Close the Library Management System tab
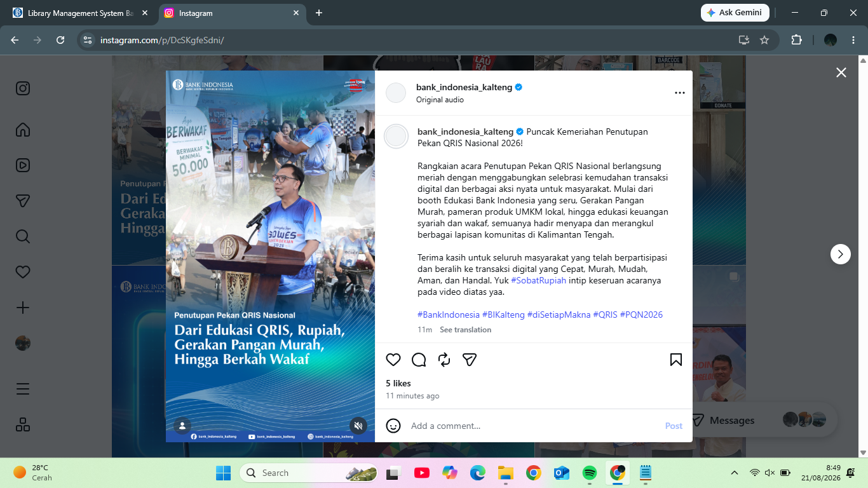Viewport: 868px width, 488px height. pos(145,13)
